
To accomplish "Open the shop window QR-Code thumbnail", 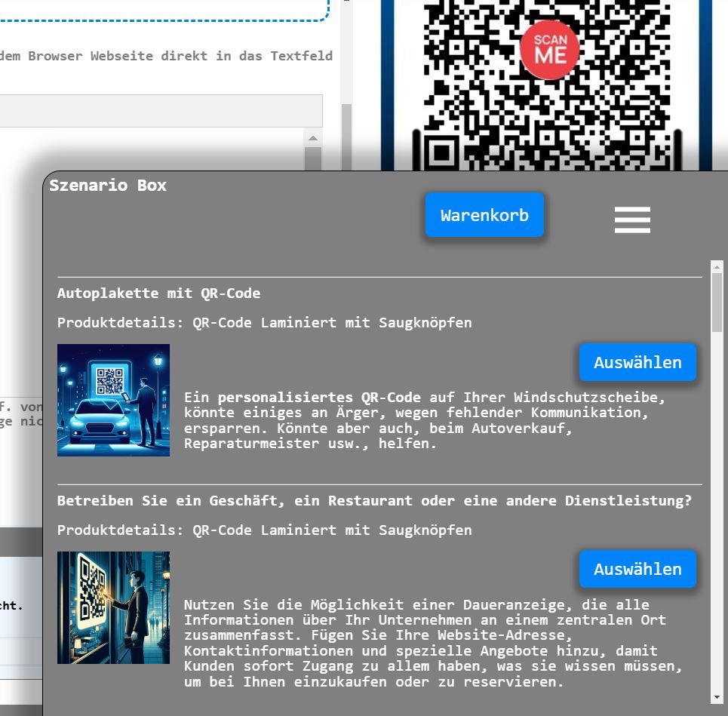I will pos(113,607).
